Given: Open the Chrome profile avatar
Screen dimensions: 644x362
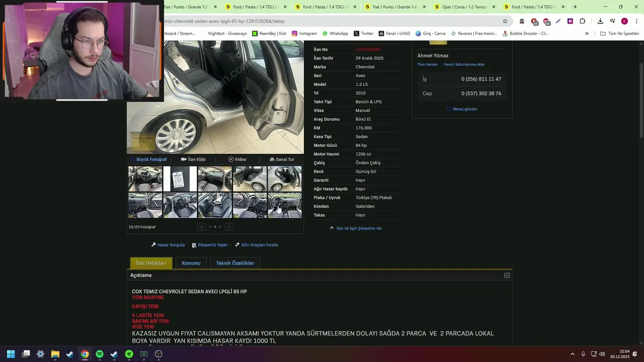Looking at the screenshot, I should [624, 21].
